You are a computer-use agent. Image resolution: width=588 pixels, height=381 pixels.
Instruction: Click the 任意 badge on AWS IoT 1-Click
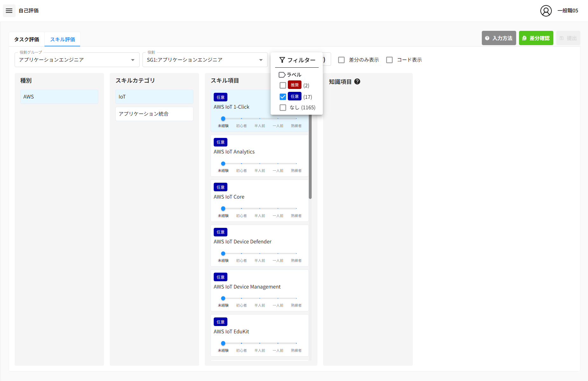220,97
